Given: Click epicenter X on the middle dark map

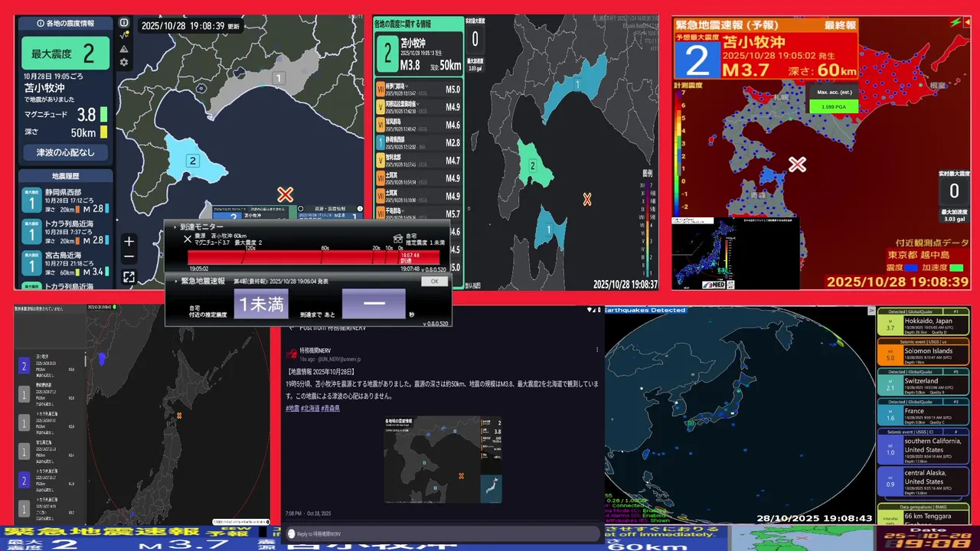Looking at the screenshot, I should [x=587, y=199].
